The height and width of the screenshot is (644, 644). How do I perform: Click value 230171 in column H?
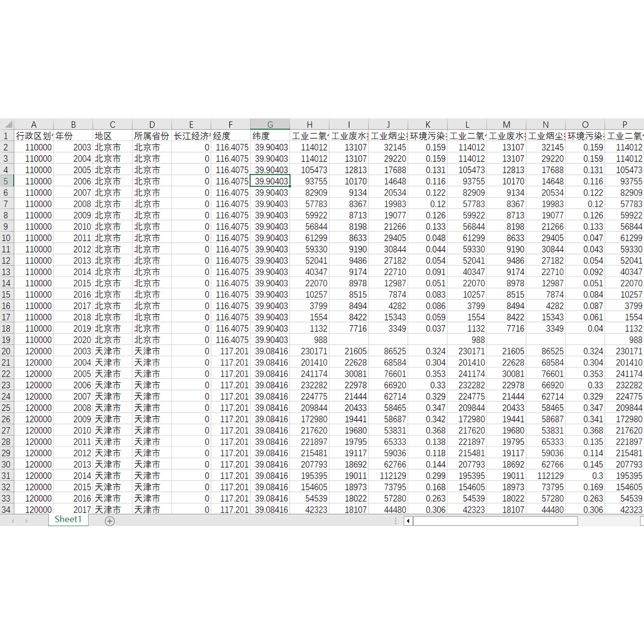309,351
